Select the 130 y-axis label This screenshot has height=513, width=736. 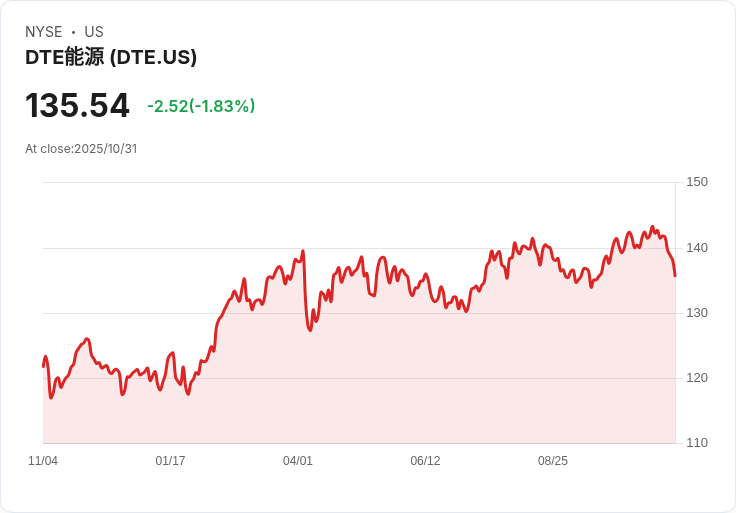point(697,313)
